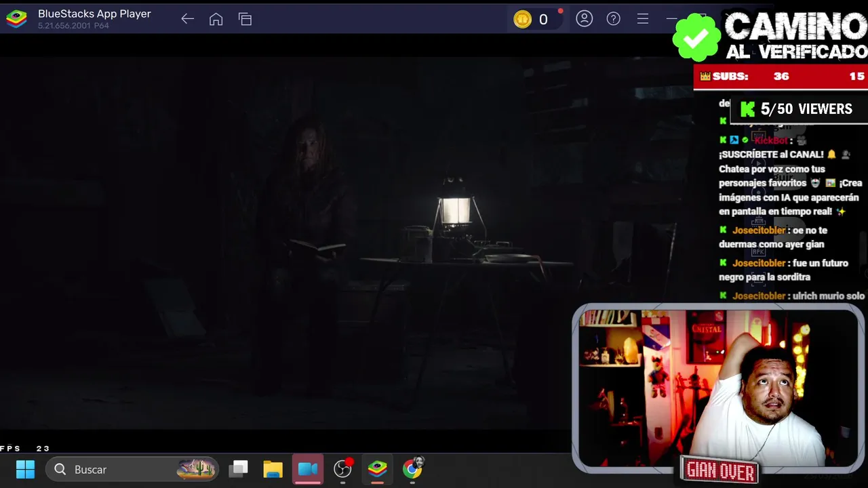Click the BlueStacks back arrow
Image resolution: width=868 pixels, height=488 pixels.
point(188,20)
